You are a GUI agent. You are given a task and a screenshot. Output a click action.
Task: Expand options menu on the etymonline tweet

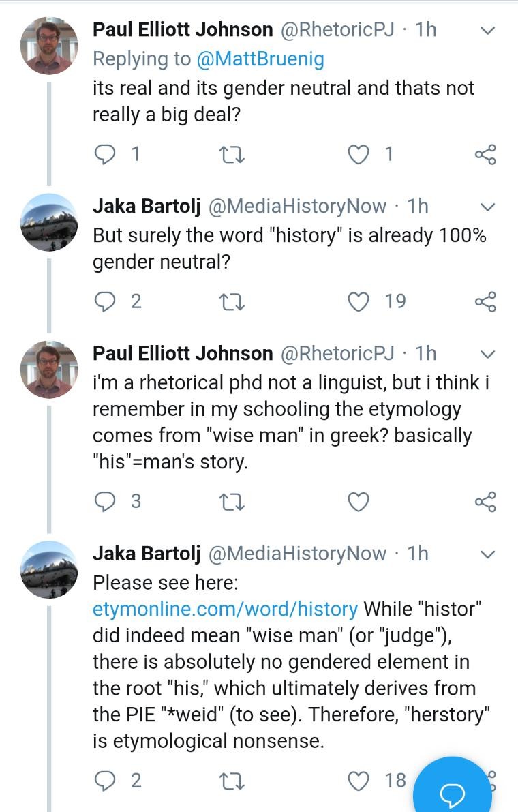(487, 554)
